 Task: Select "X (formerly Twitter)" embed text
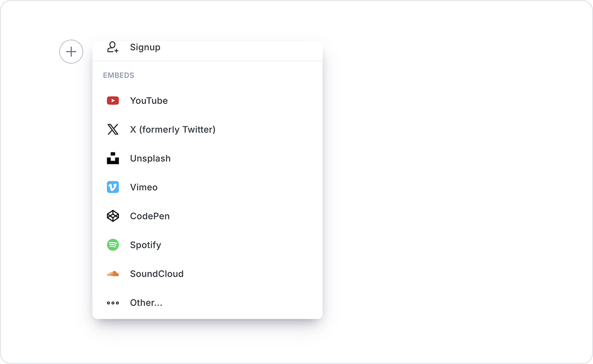[173, 129]
